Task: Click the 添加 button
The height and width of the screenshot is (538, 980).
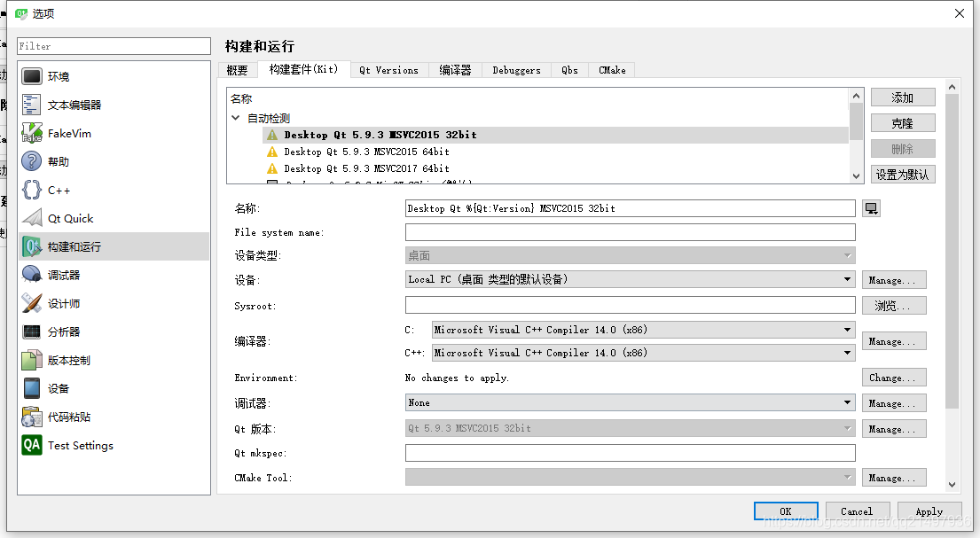Action: point(903,97)
